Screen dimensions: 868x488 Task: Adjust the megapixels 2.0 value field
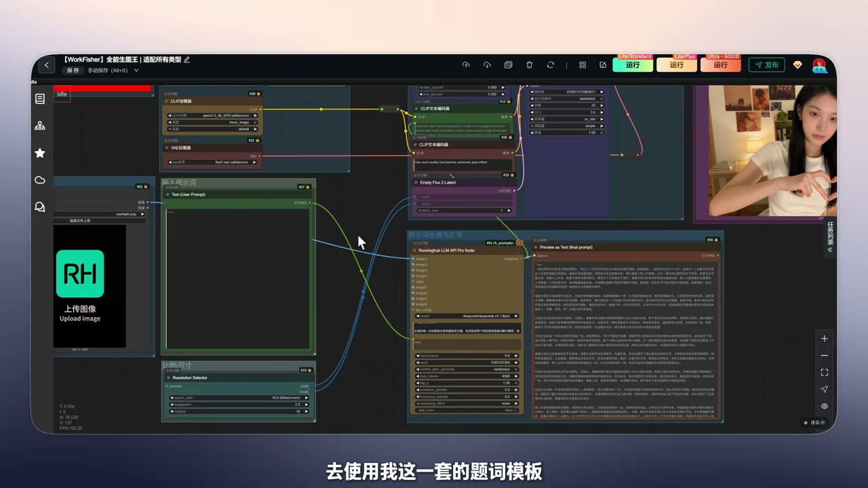point(239,405)
